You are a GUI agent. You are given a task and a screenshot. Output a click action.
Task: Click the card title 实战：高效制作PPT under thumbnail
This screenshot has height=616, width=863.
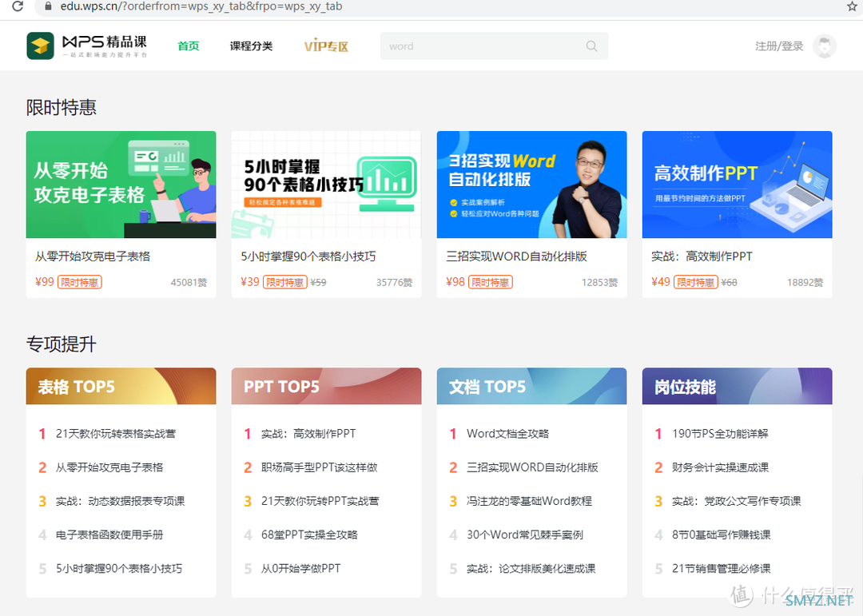coord(702,256)
